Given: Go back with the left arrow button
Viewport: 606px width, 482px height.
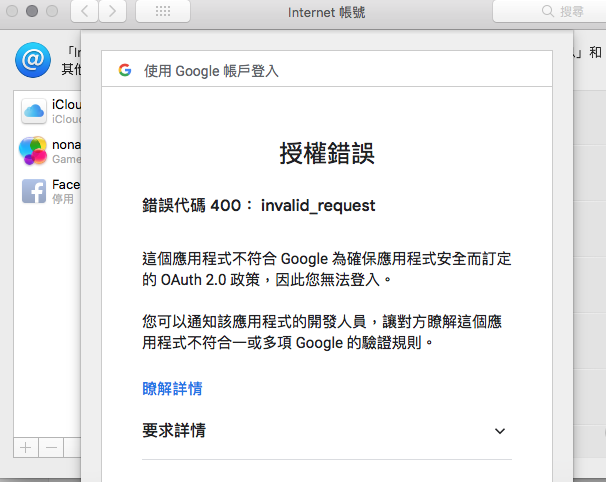Looking at the screenshot, I should pos(84,12).
